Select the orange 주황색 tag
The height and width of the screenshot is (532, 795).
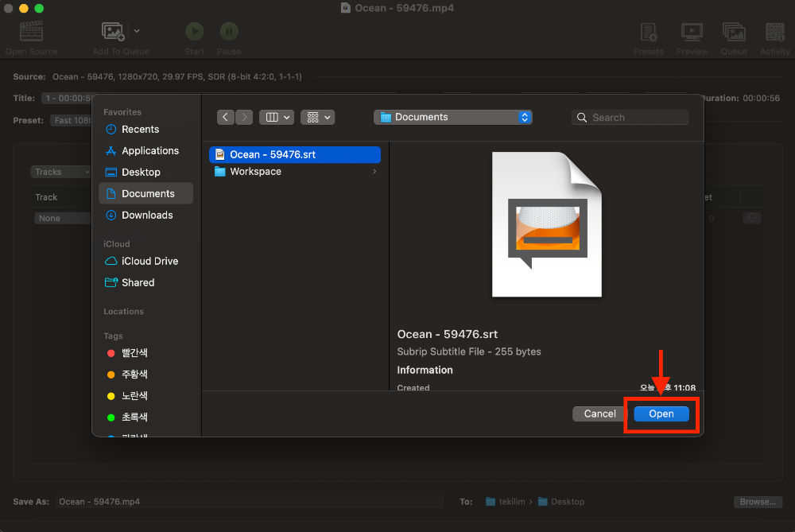click(134, 375)
